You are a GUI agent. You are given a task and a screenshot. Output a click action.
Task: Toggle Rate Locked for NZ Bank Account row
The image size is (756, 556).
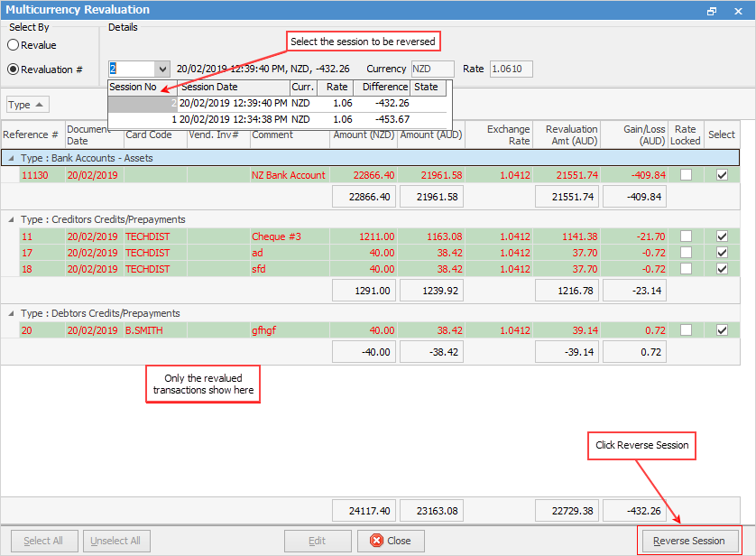tap(686, 175)
